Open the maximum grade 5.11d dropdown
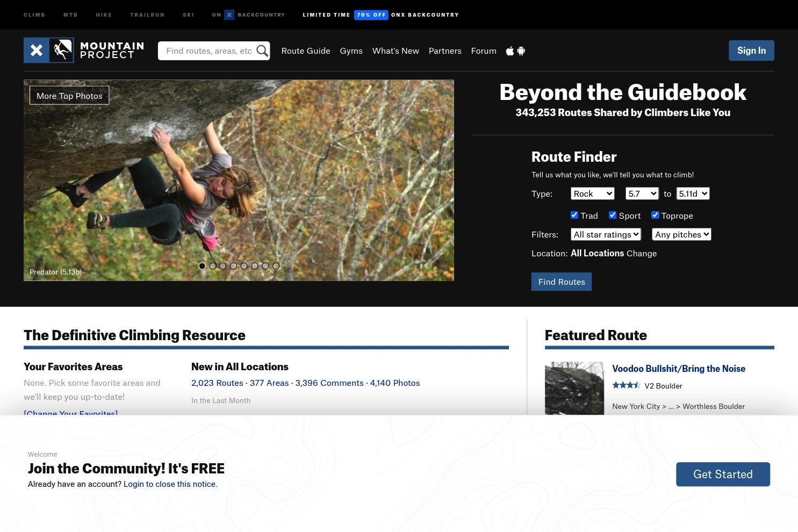 pyautogui.click(x=693, y=193)
